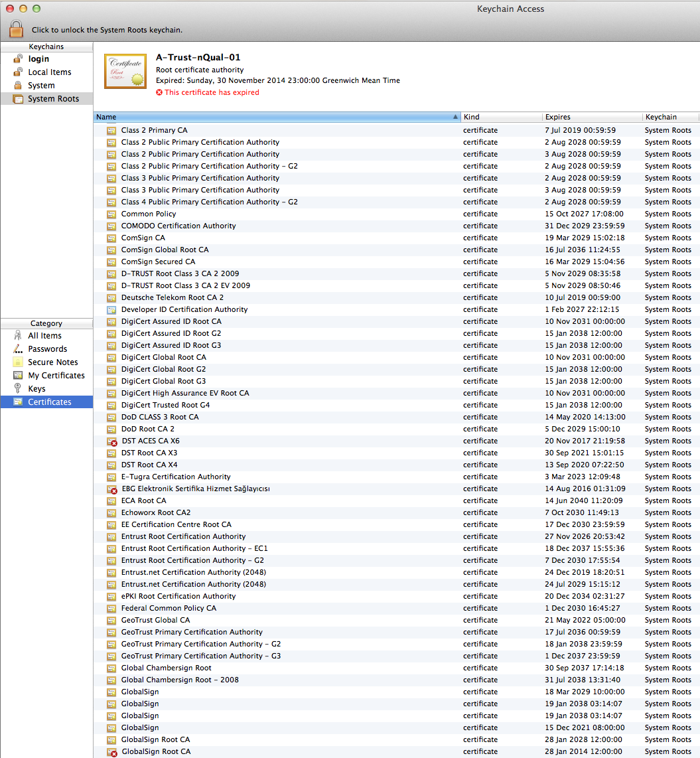
Task: Sort by the Keychain column header
Action: coord(671,117)
